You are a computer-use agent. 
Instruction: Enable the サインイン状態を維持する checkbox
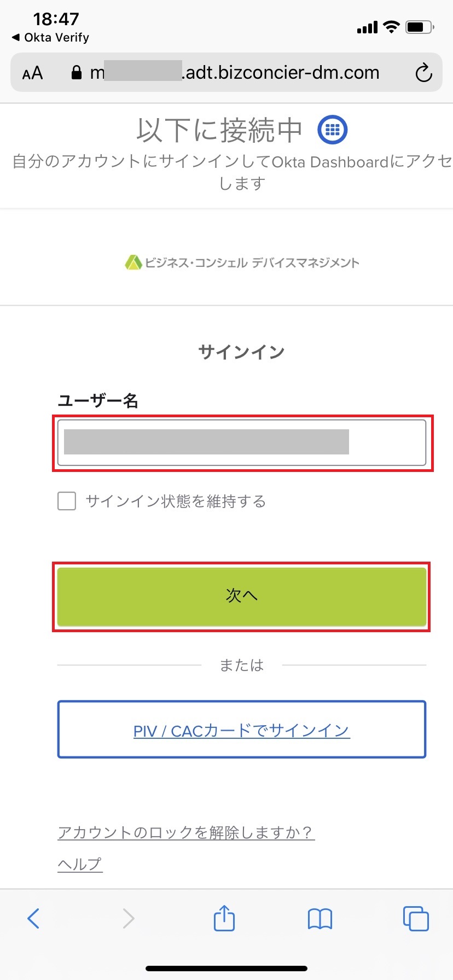click(67, 501)
